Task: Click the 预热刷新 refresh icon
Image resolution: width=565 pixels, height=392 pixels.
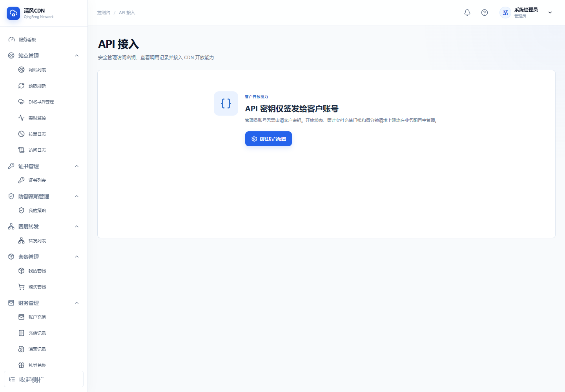Action: (22, 86)
